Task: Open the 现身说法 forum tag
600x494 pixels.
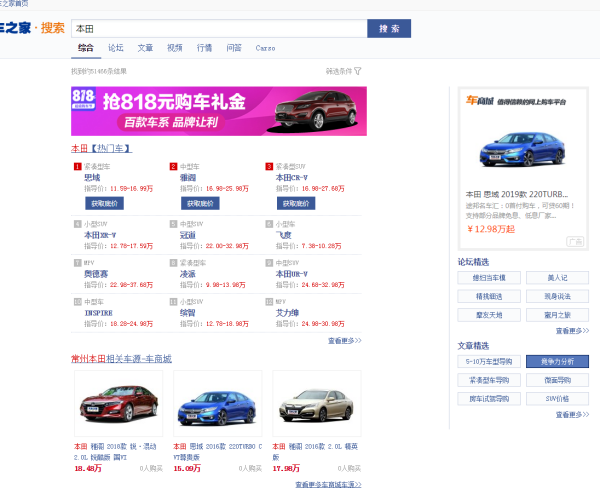Action: tap(558, 296)
